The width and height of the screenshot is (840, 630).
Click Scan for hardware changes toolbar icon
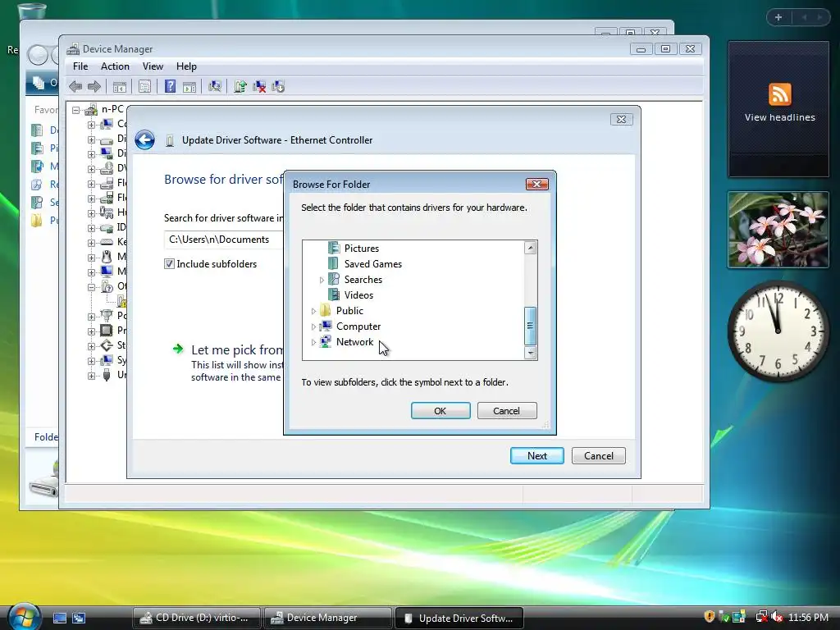click(x=215, y=86)
